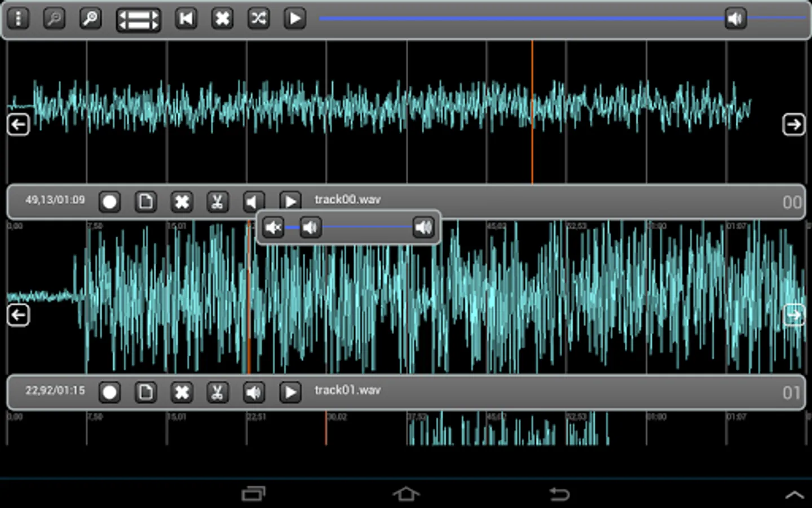Click the file icon on track00.wav

(x=146, y=202)
